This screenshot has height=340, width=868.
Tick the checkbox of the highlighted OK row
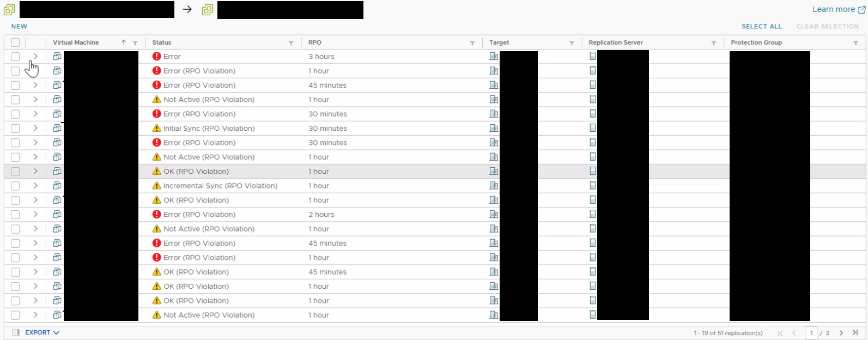coord(15,172)
